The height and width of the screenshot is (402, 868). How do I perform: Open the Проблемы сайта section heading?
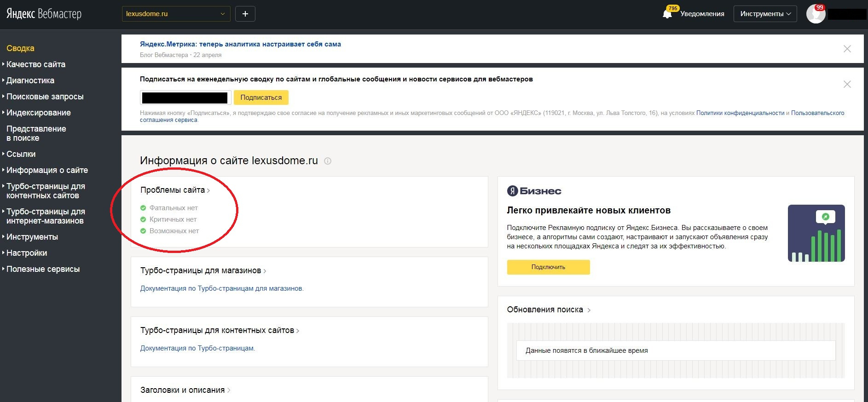175,190
